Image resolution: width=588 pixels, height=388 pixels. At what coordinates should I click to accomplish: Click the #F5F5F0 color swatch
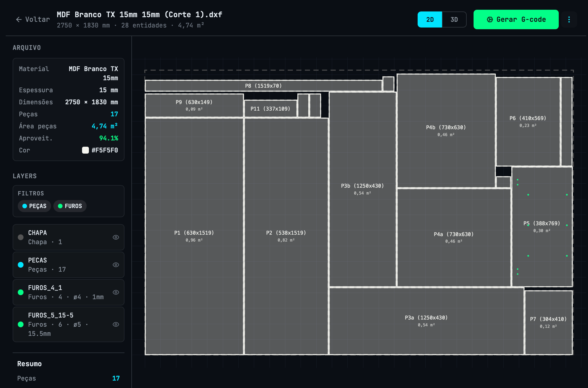(x=85, y=150)
